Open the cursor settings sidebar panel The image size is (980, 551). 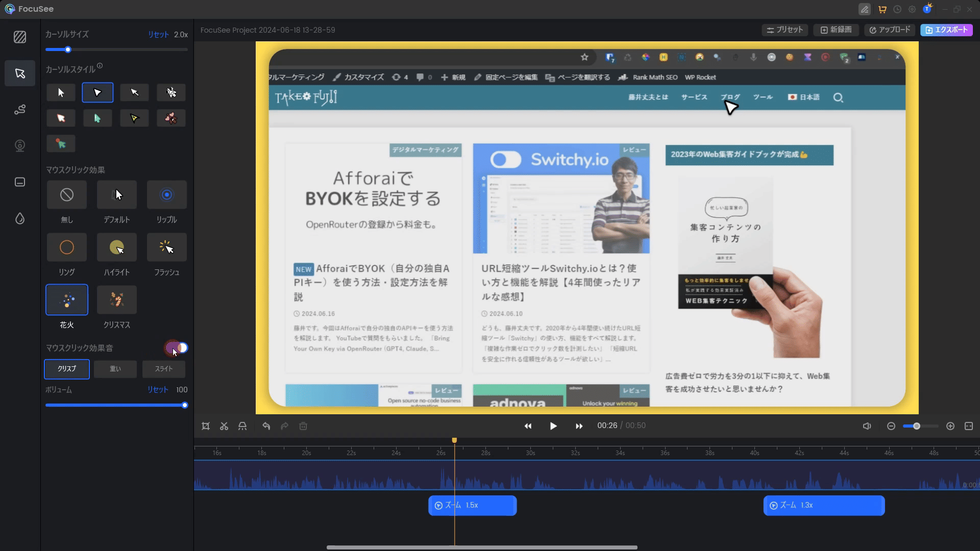(x=20, y=73)
